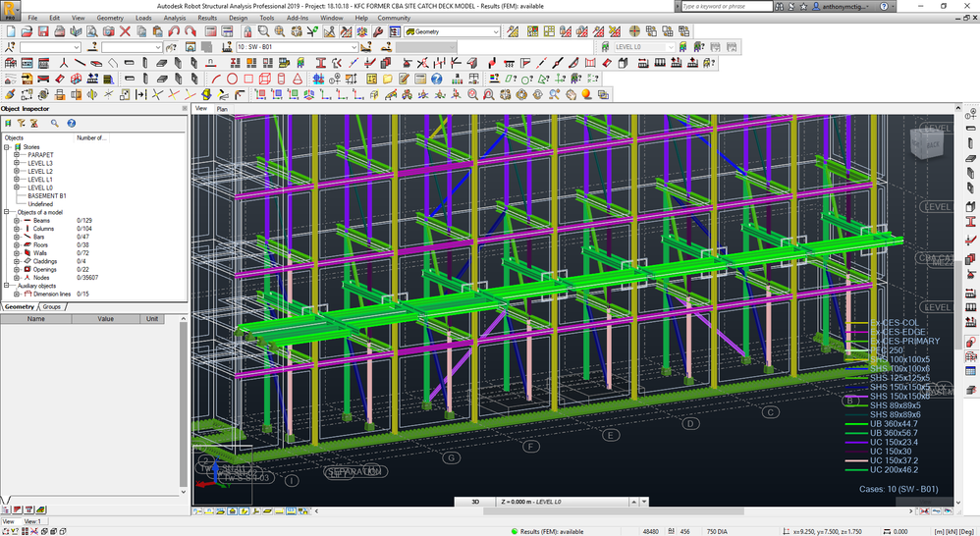Switch to the Plan view tab
980x536 pixels.
(x=222, y=109)
